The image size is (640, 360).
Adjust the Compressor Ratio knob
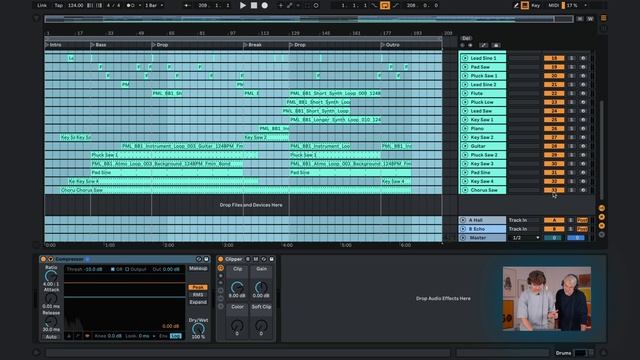pos(51,276)
